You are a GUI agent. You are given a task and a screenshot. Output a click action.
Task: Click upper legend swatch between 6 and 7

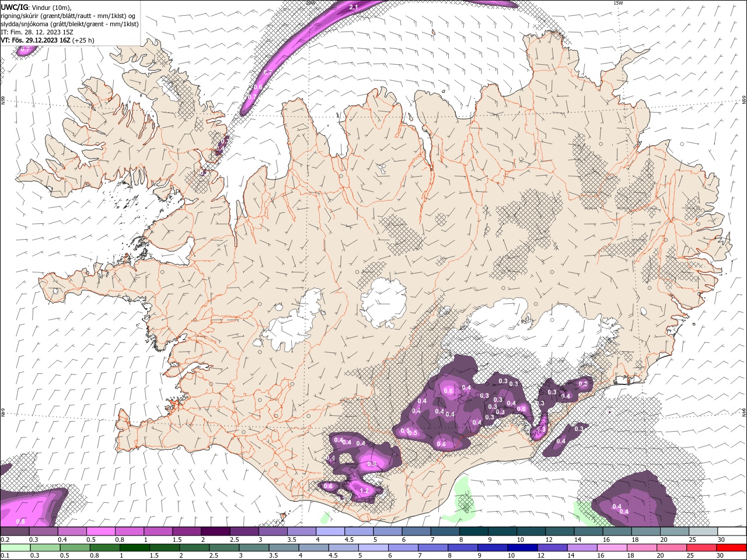pos(416,531)
